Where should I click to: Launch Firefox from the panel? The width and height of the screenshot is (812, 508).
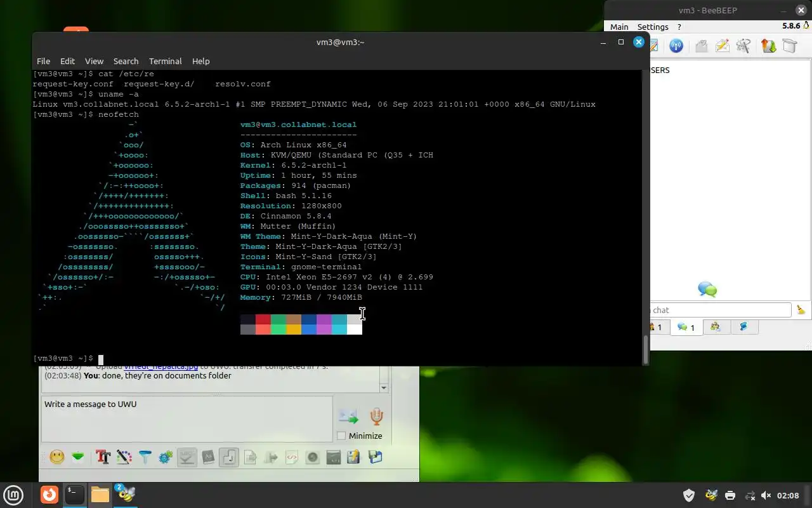point(49,494)
